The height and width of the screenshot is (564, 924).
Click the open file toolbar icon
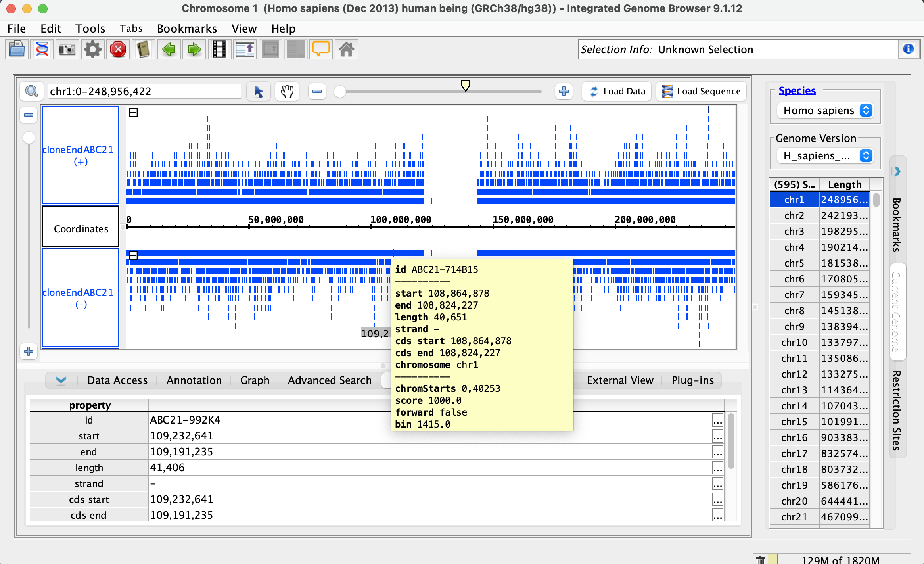17,50
